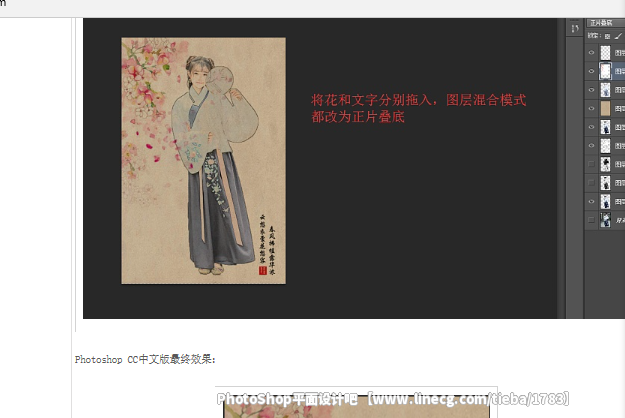
Task: Select the black silhouette layer thumbnail
Action: [x=605, y=164]
